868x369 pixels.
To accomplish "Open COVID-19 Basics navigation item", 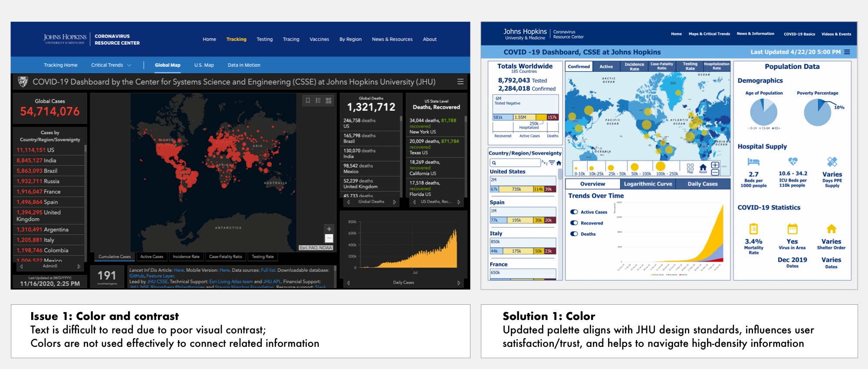I will point(799,34).
